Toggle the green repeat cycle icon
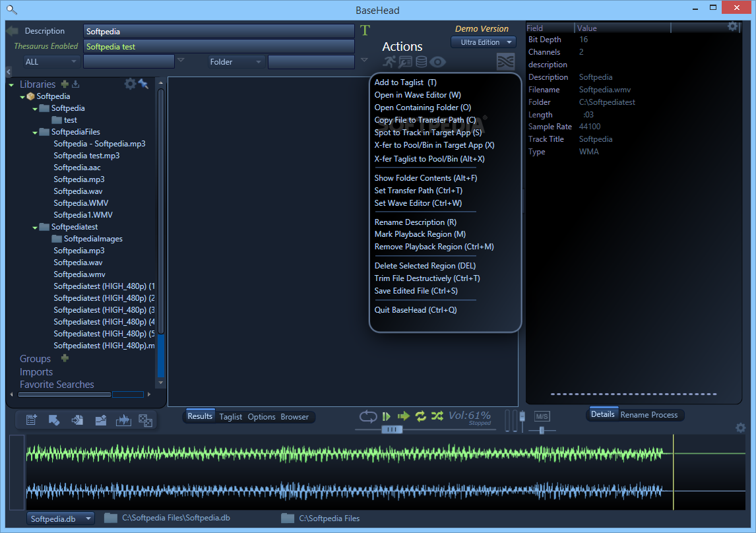Image resolution: width=756 pixels, height=533 pixels. [x=420, y=416]
